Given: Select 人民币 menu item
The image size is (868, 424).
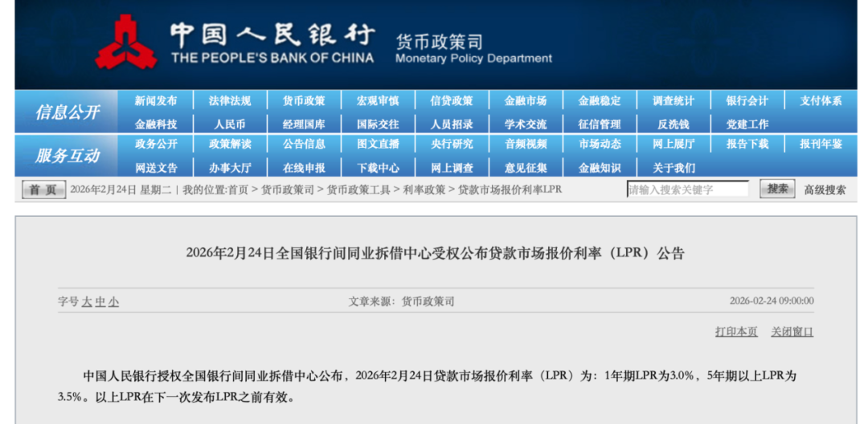Looking at the screenshot, I should click(x=230, y=124).
